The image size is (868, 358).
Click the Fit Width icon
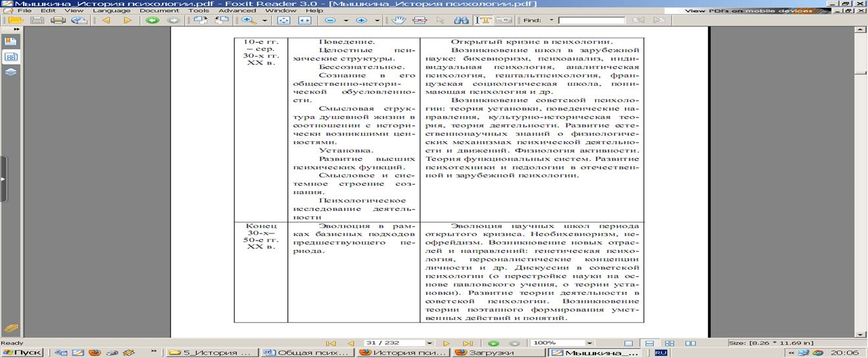coord(304,20)
